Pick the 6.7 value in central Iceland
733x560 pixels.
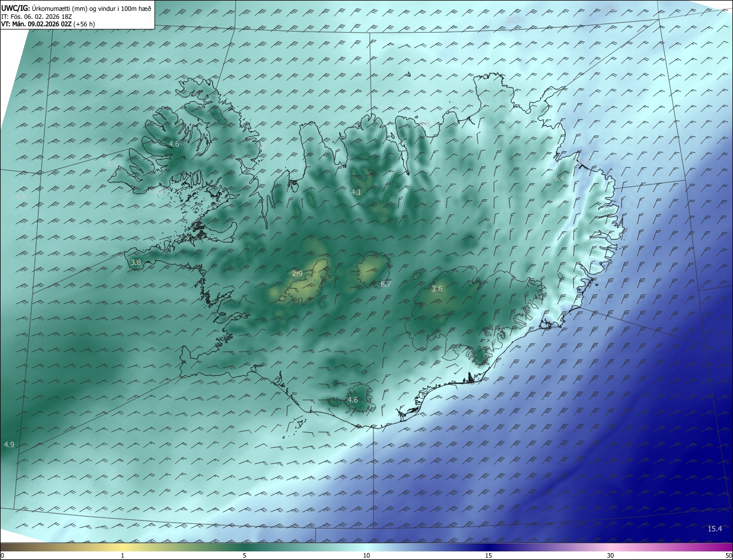386,285
